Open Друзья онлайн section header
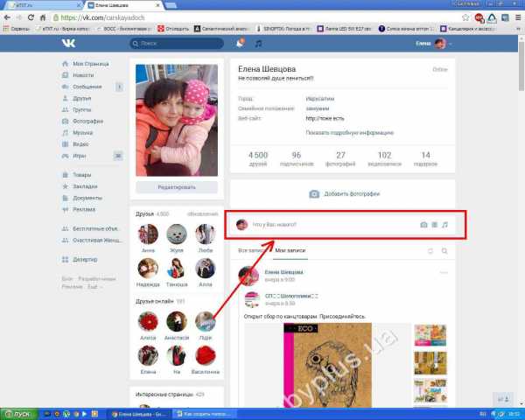Viewport: 525px width, 420px height. [155, 301]
